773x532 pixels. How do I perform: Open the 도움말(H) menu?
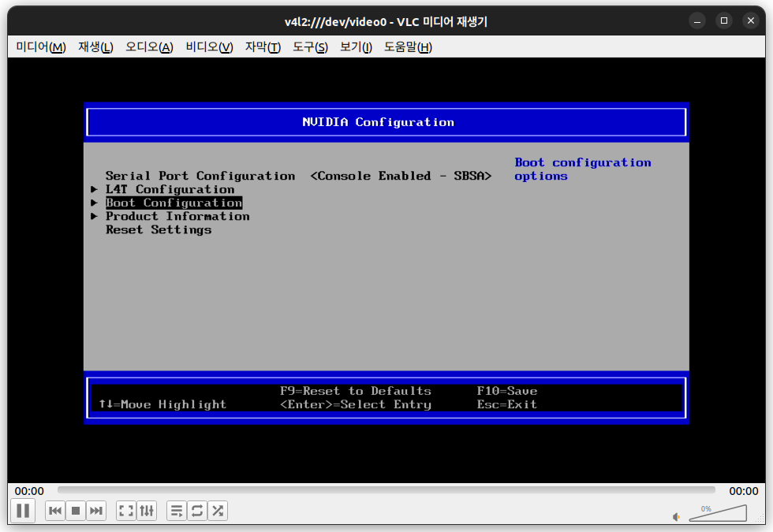408,47
